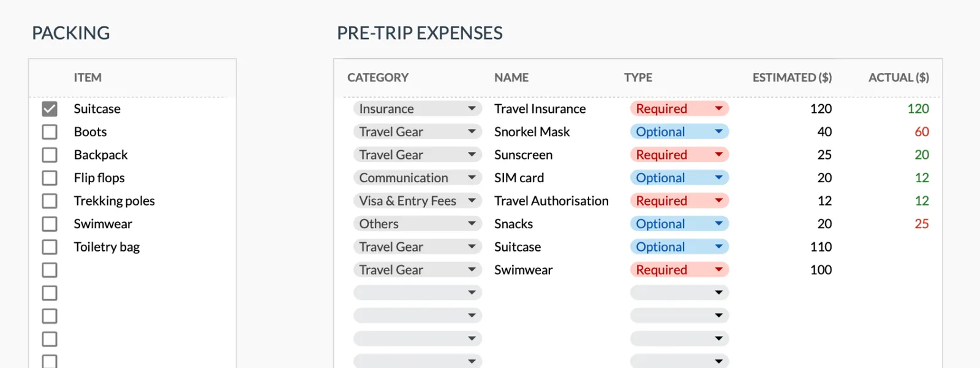Check the Backpack packing item

tap(50, 155)
